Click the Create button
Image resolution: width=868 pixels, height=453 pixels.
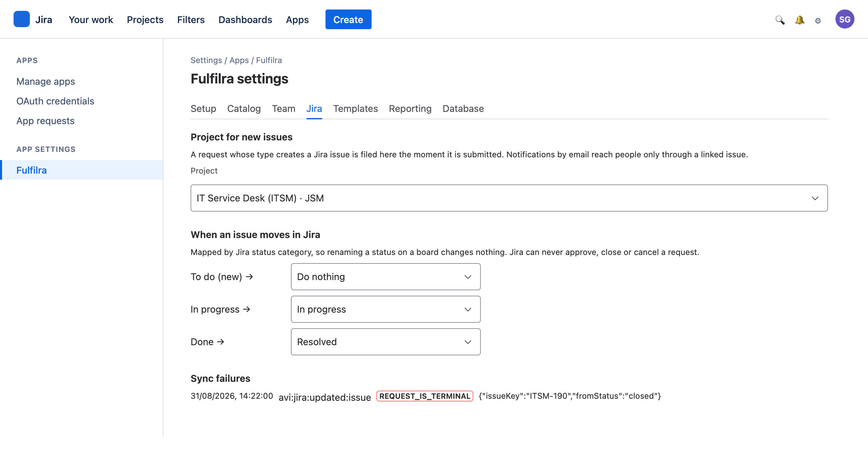[x=348, y=19]
